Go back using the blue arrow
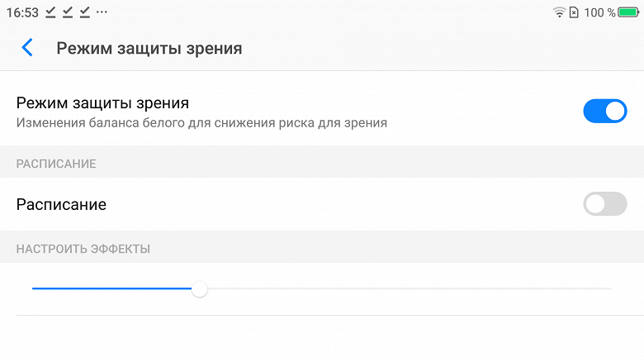 coord(27,48)
